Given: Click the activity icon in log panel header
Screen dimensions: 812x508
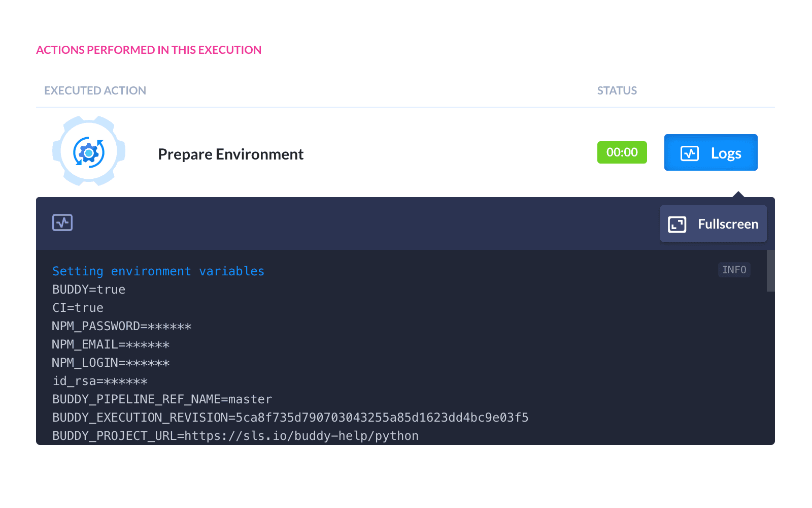Looking at the screenshot, I should pos(62,223).
